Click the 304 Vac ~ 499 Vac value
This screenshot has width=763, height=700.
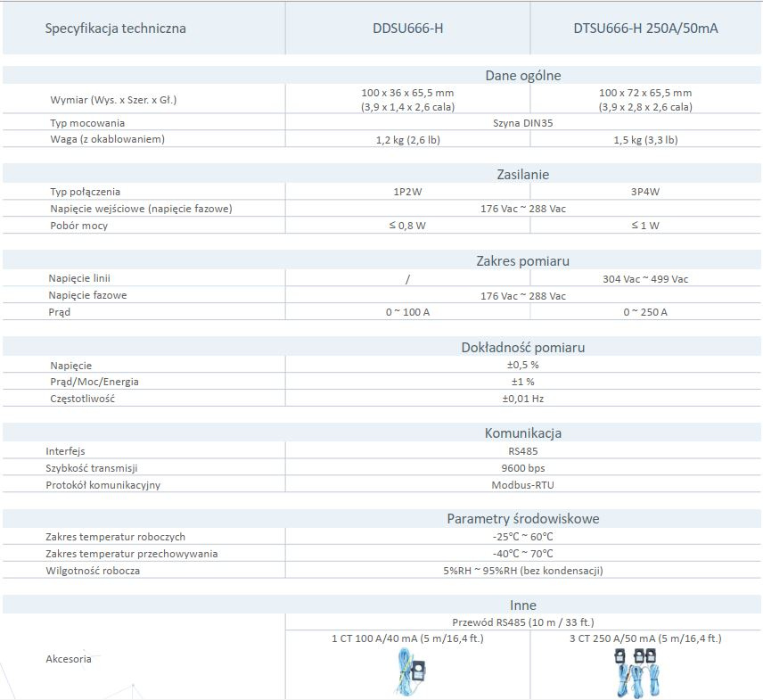coord(645,279)
